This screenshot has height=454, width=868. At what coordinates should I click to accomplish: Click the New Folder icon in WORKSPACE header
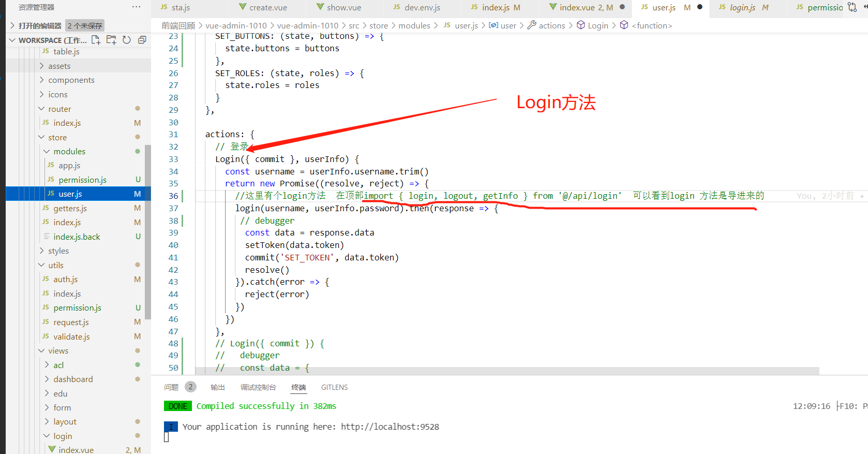111,40
